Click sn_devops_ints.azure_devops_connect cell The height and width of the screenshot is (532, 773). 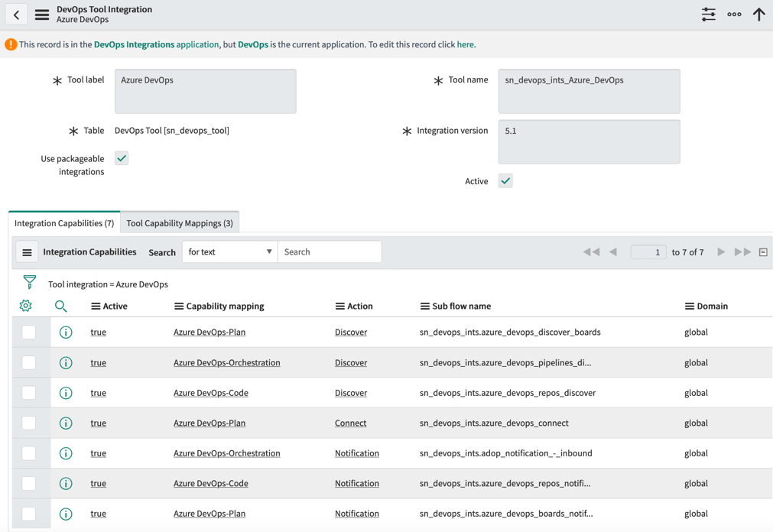pos(494,423)
